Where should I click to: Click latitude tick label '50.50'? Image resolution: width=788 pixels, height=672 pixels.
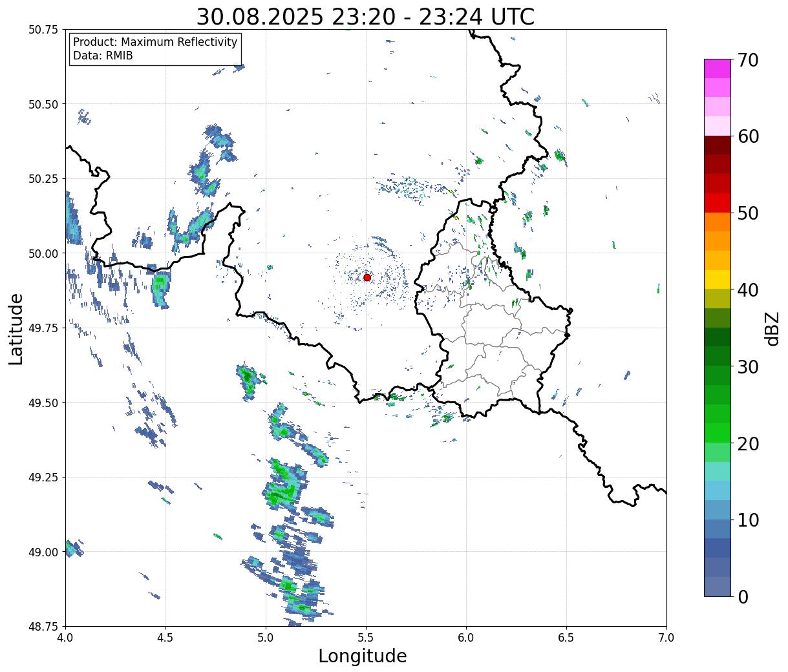tap(43, 104)
